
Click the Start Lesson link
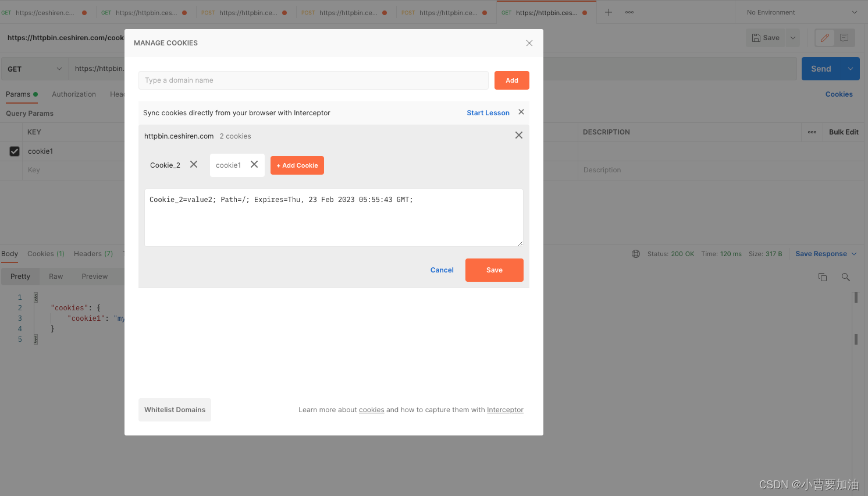tap(488, 113)
